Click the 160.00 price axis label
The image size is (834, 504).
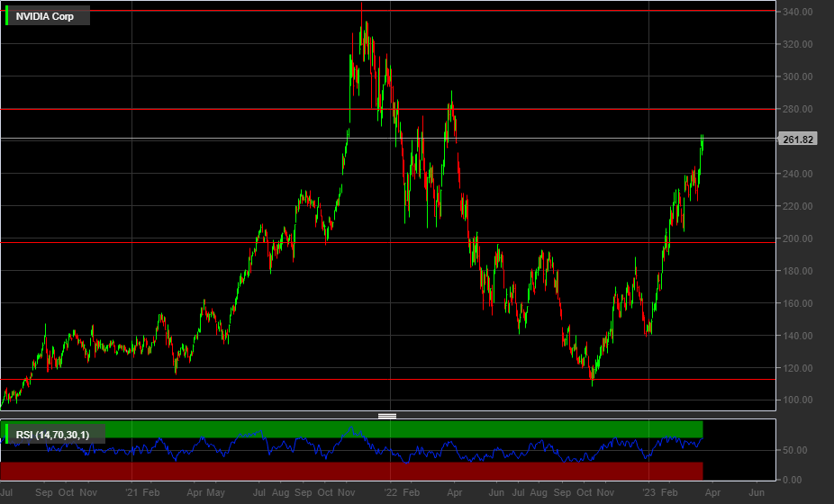[x=797, y=303]
